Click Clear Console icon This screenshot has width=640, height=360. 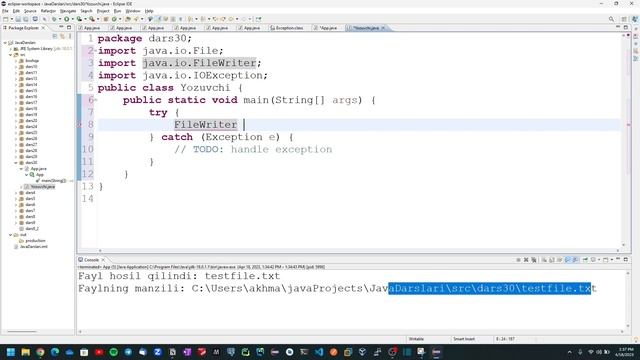(544, 260)
